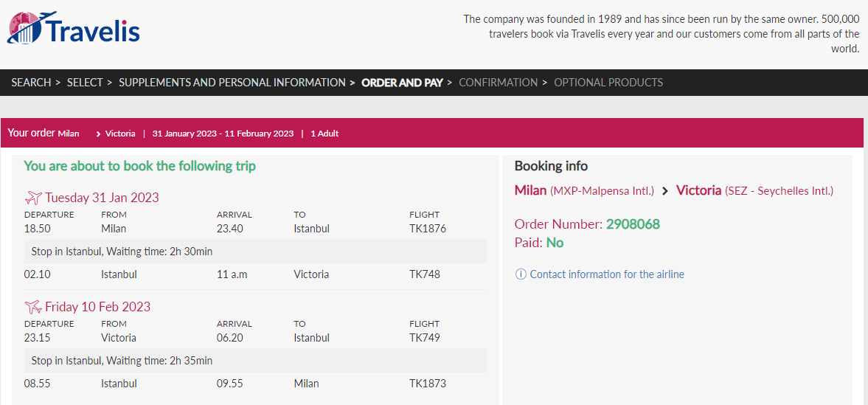Select the ORDER AND PAY step
This screenshot has width=868, height=405.
(402, 83)
